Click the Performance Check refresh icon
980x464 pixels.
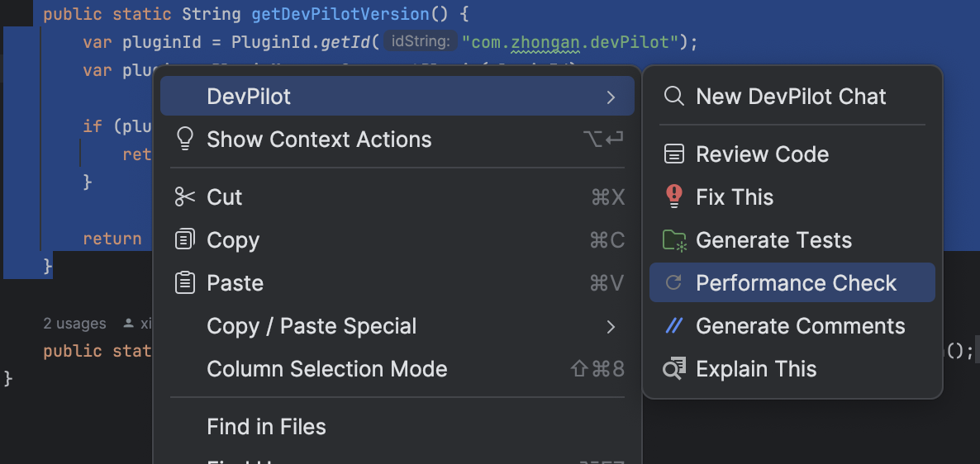tap(673, 283)
